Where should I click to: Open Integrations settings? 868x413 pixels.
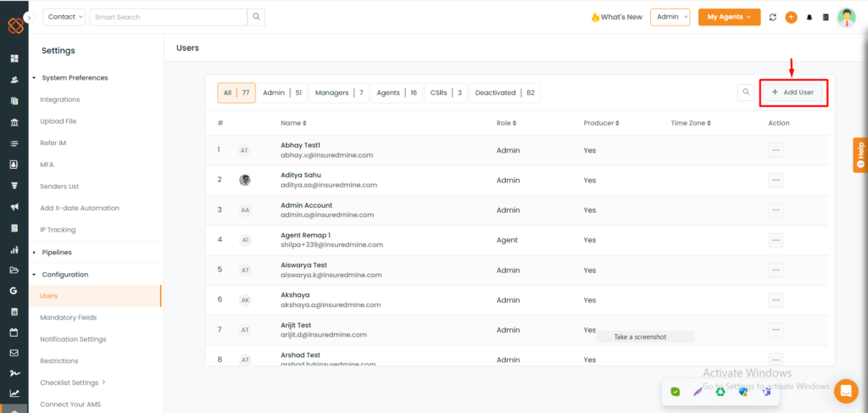(x=60, y=100)
